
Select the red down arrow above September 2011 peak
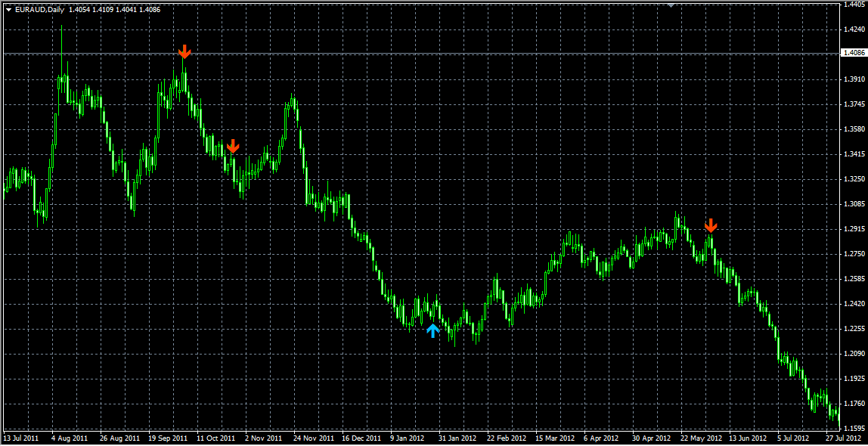click(184, 52)
